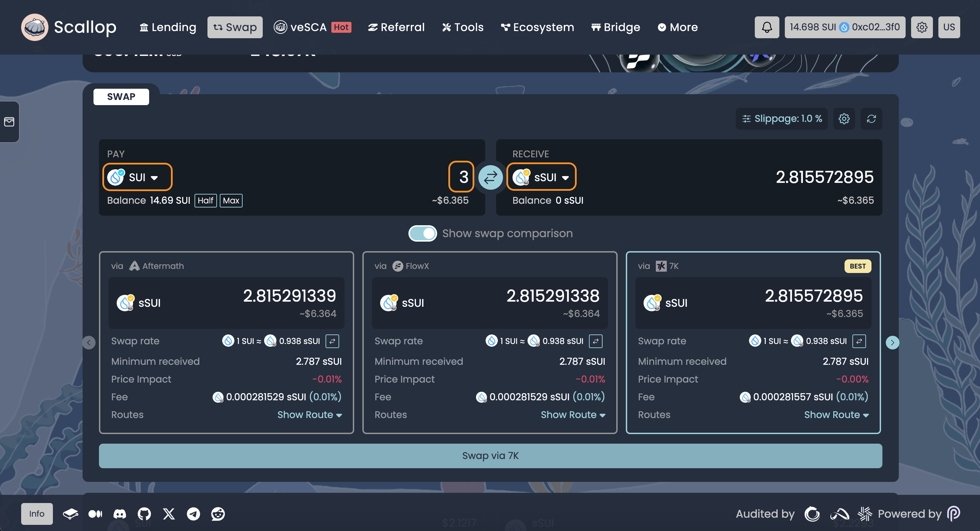The height and width of the screenshot is (531, 980).
Task: Click the Half balance button
Action: (x=205, y=200)
